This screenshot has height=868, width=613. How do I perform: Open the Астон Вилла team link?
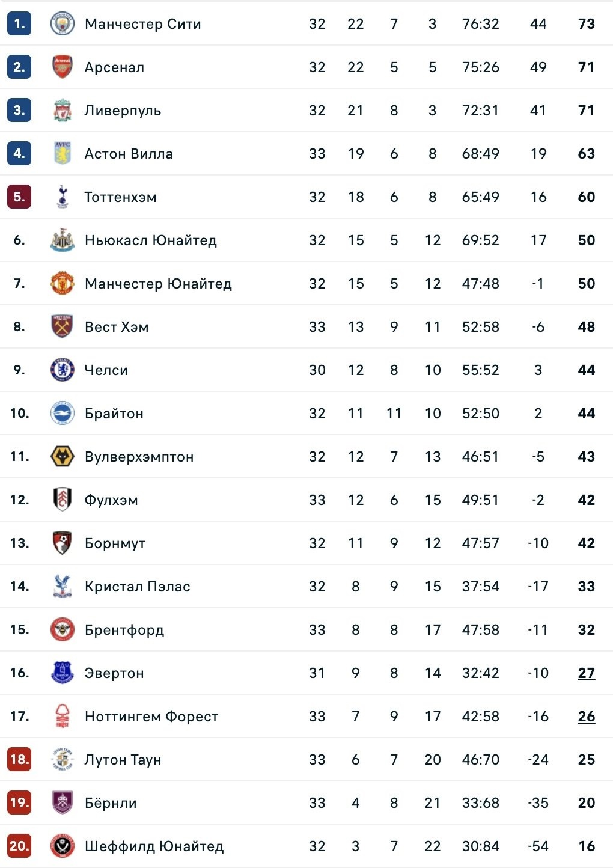click(x=129, y=154)
